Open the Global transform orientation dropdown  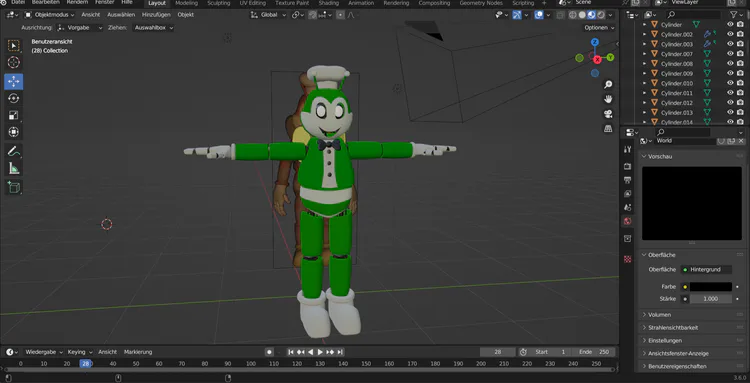(268, 15)
